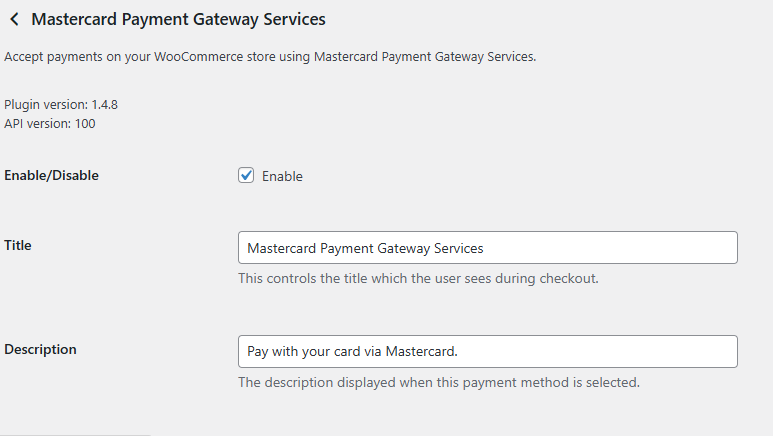This screenshot has width=773, height=436.
Task: Focus the Title input field
Action: coord(487,248)
